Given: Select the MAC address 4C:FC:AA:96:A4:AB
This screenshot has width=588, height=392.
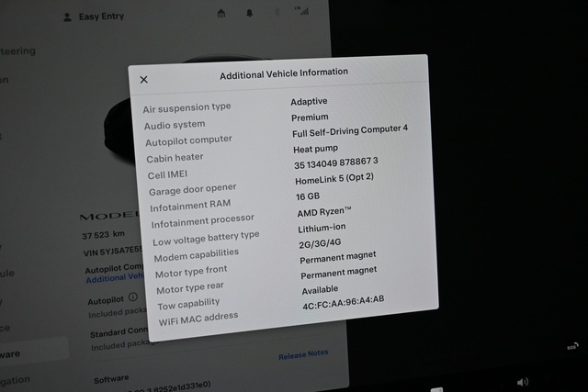Looking at the screenshot, I should (343, 302).
